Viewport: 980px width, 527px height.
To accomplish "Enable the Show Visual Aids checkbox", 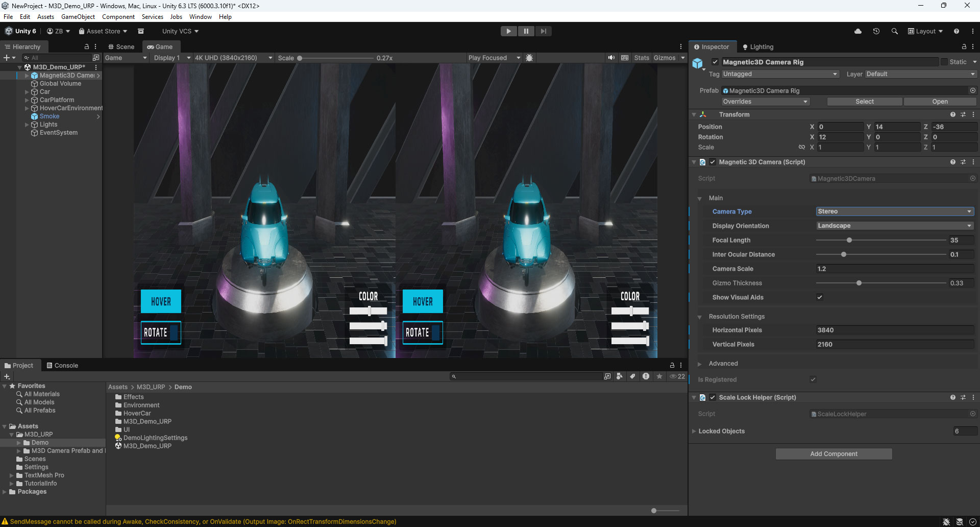I will click(x=820, y=297).
